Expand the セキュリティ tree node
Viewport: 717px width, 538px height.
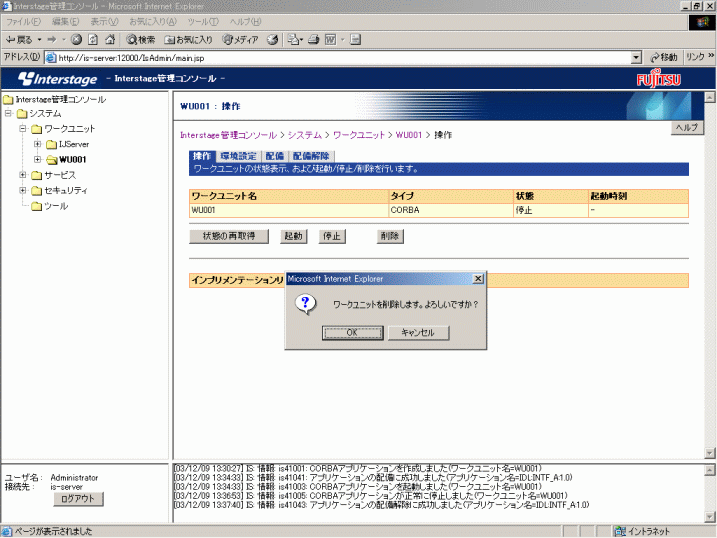(22, 190)
